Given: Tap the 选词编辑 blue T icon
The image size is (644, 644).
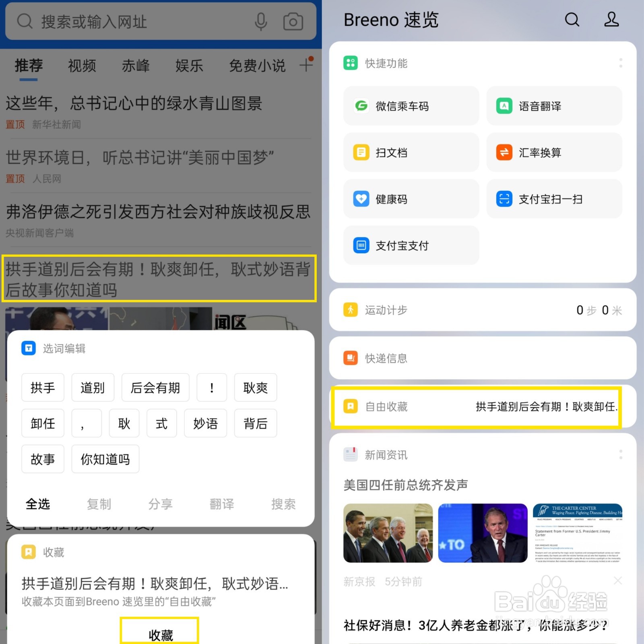Looking at the screenshot, I should (29, 348).
